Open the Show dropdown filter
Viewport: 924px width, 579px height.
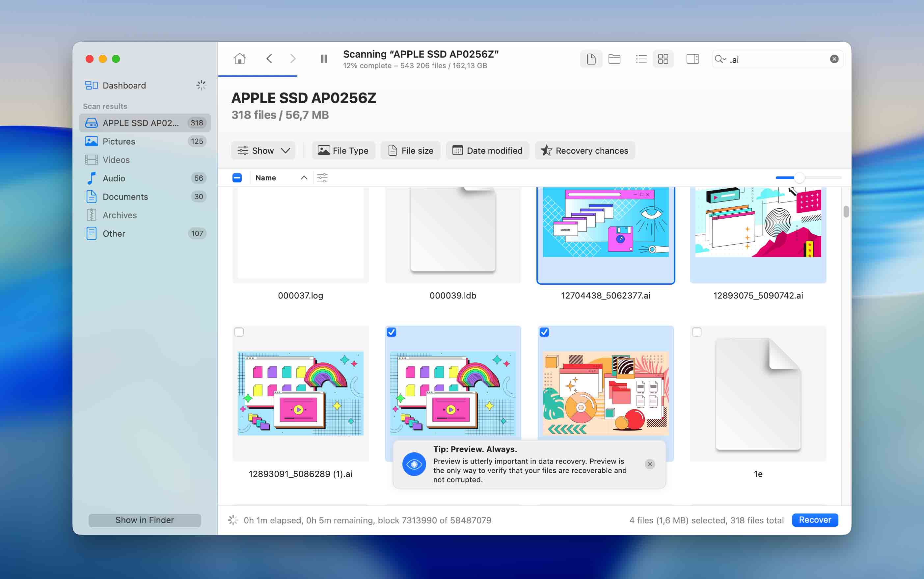[263, 150]
